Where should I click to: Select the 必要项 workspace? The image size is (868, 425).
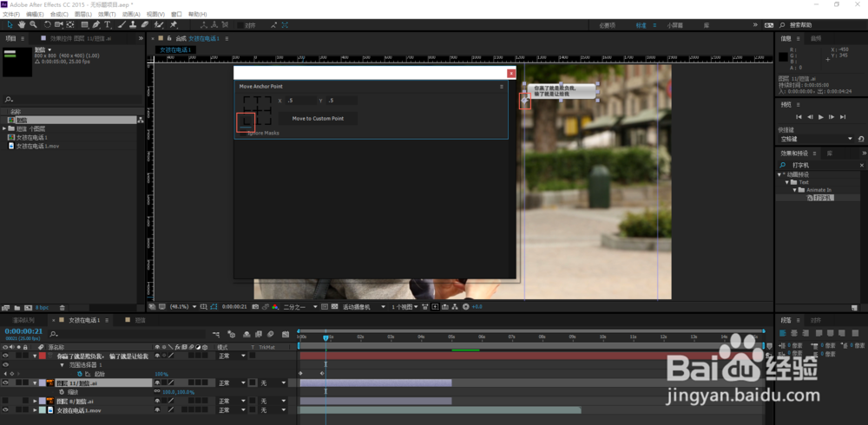click(608, 25)
